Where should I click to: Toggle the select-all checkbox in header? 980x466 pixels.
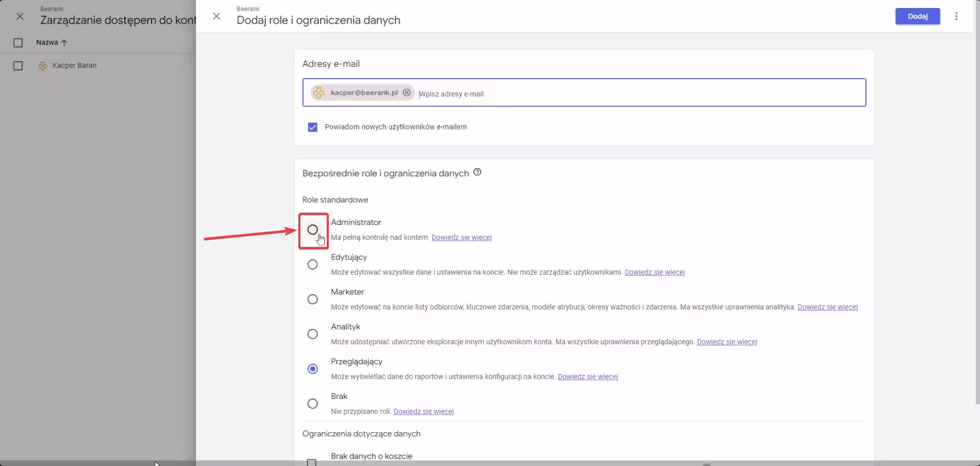18,43
